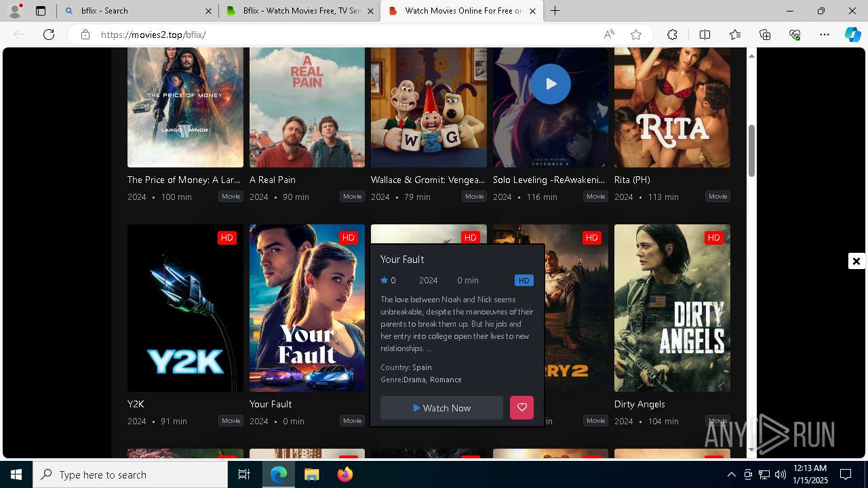This screenshot has width=868, height=488.
Task: Open the Your Fault movie poster
Action: [307, 308]
